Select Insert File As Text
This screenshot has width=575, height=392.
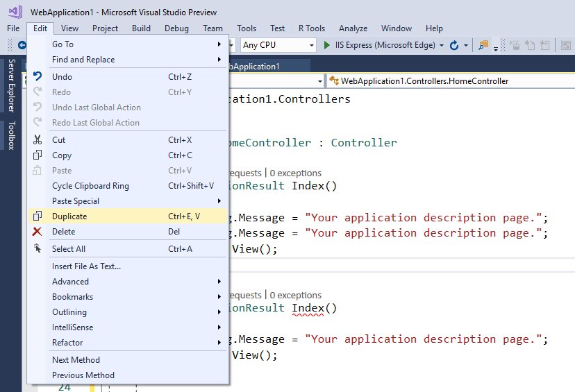tap(127, 266)
